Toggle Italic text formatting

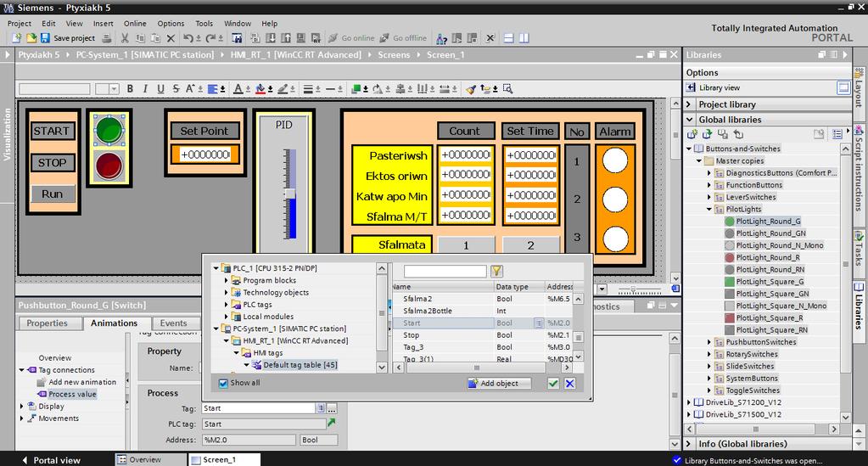(x=145, y=88)
